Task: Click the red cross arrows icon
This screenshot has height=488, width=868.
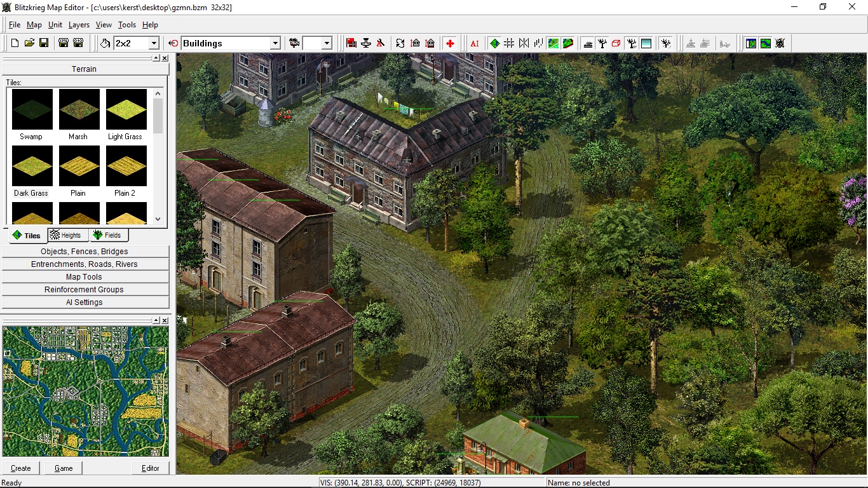Action: tap(450, 43)
